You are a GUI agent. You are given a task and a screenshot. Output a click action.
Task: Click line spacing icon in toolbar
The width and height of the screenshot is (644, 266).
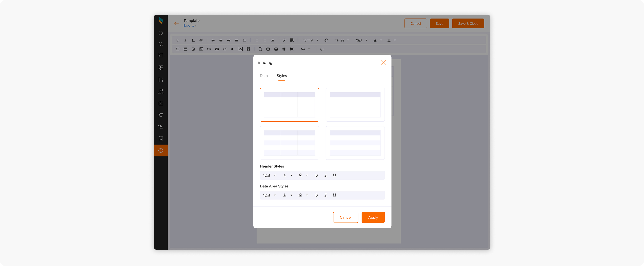(245, 40)
